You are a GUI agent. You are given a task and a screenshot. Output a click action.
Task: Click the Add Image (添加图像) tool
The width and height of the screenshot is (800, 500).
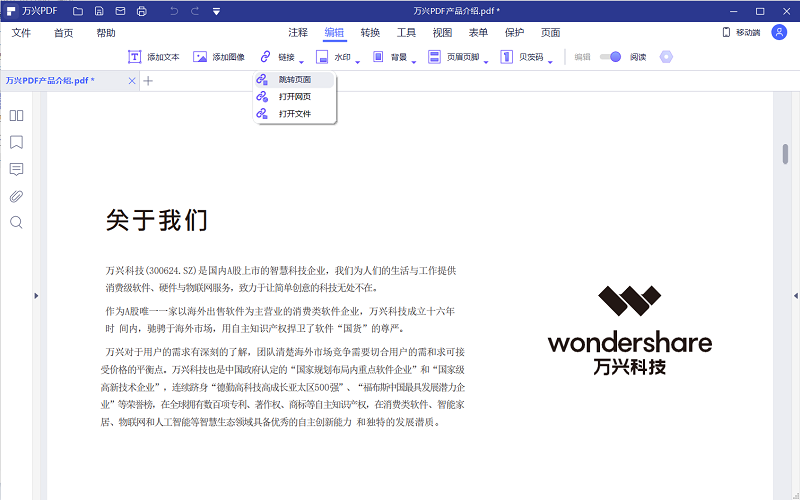(218, 58)
